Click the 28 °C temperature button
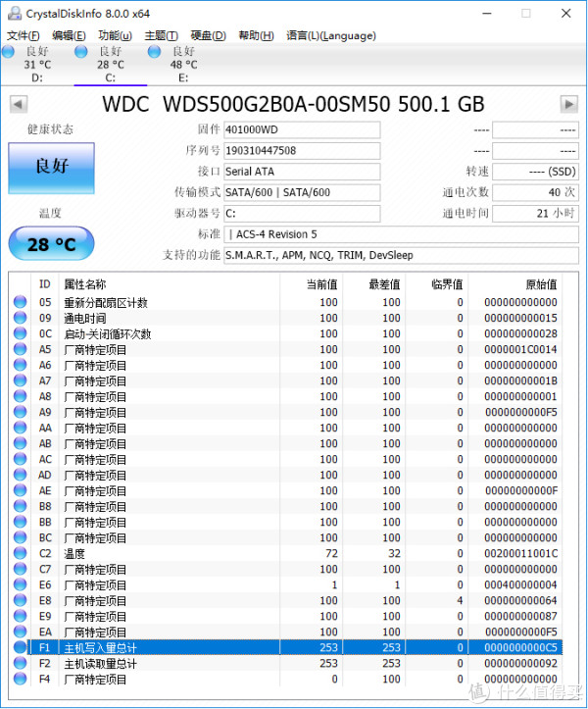 [52, 244]
